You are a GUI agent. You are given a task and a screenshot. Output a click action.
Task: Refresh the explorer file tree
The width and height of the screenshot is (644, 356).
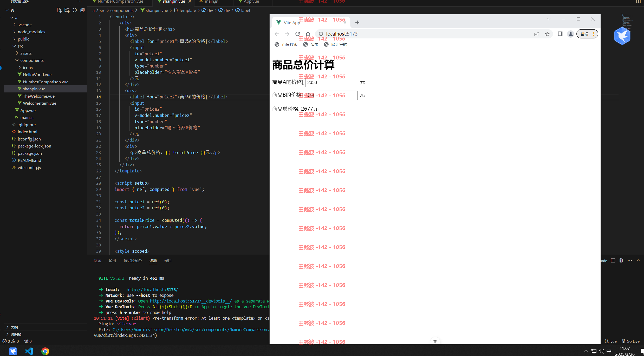[75, 10]
